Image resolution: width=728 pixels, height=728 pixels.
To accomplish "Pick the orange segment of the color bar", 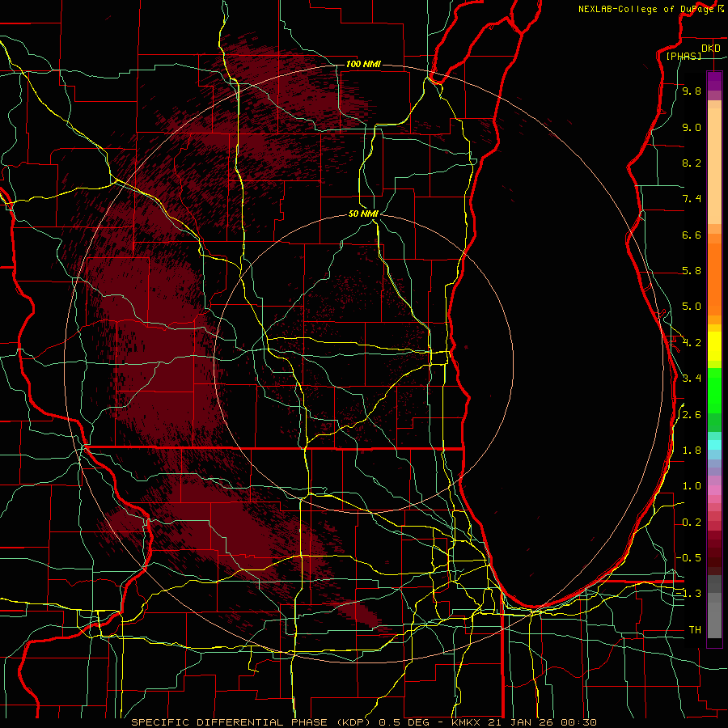I will pos(714,278).
